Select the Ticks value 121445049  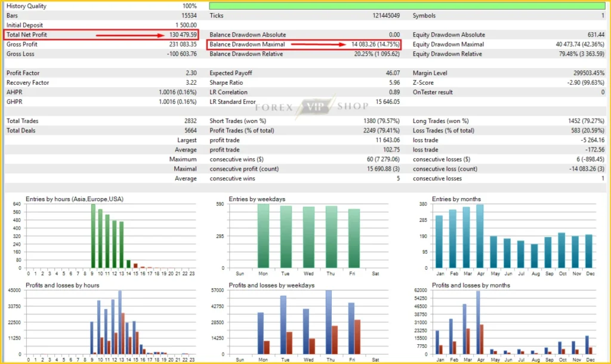pos(386,16)
